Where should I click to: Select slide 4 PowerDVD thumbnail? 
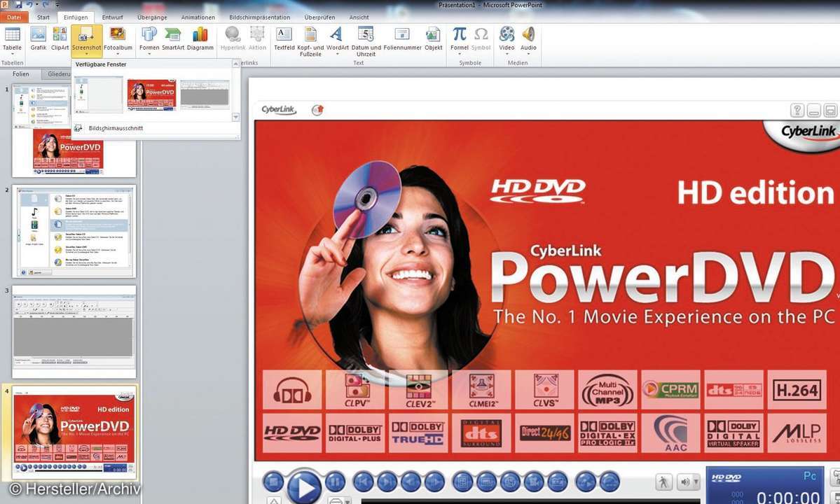[x=74, y=433]
